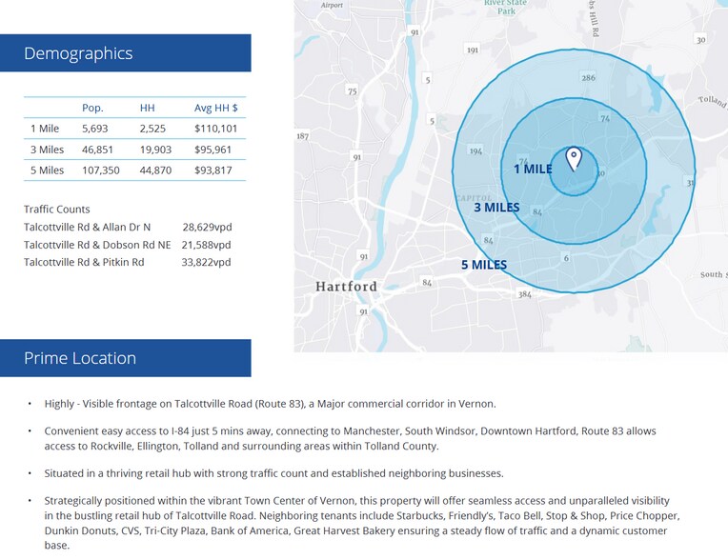Click the Hartford city label on map
Viewport: 728px width, 560px height.
click(x=346, y=286)
